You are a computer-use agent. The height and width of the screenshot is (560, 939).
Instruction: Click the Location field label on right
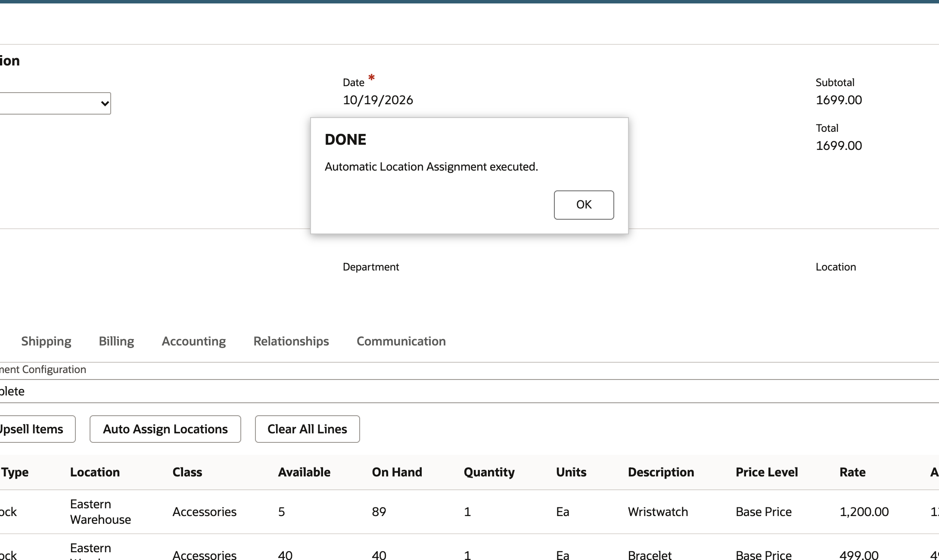pos(836,267)
